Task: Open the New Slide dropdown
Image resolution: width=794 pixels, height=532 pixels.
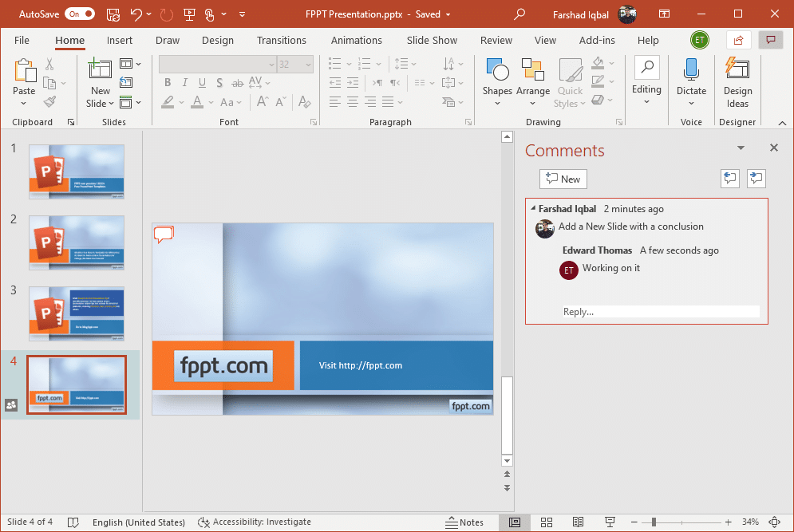Action: click(100, 104)
